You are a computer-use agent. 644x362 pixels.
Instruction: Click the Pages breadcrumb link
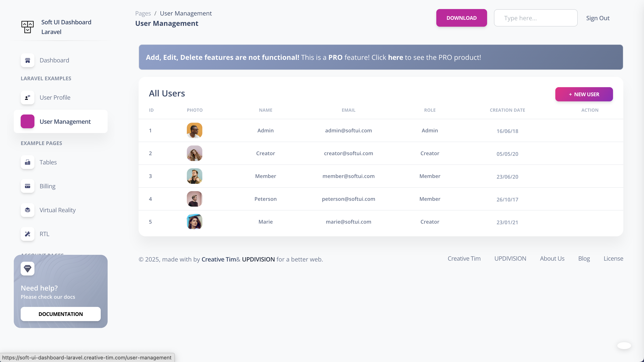143,13
